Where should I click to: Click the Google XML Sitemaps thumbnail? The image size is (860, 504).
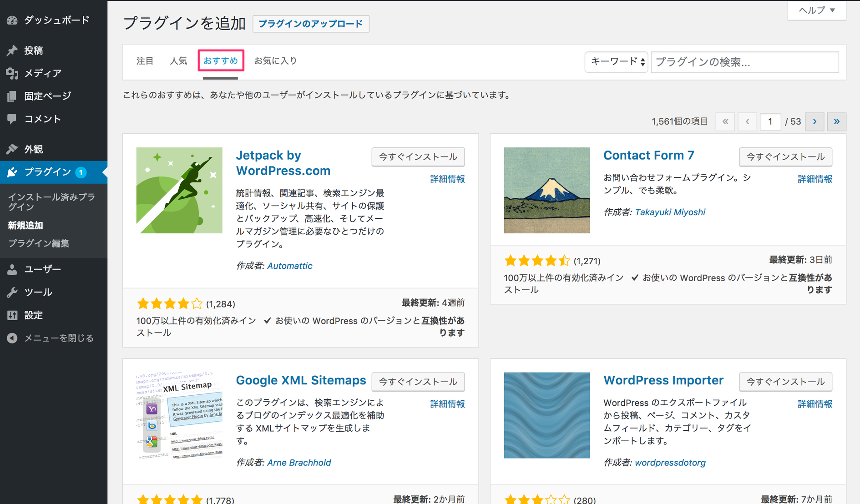[179, 415]
